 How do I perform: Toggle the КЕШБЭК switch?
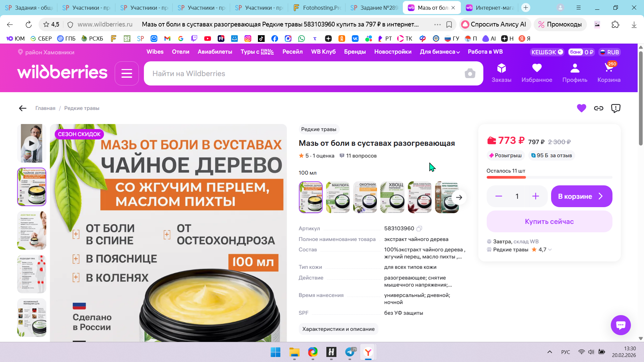click(x=560, y=52)
